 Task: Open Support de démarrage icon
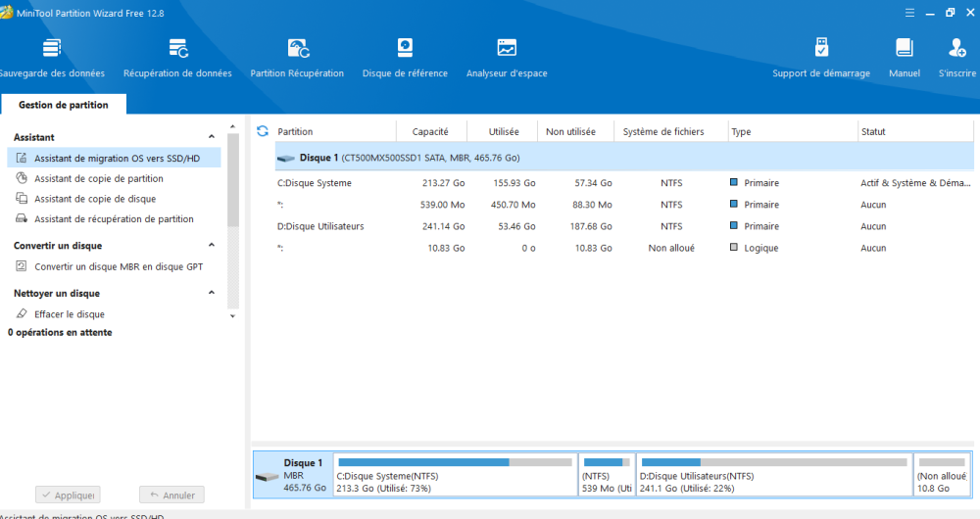pos(821,49)
